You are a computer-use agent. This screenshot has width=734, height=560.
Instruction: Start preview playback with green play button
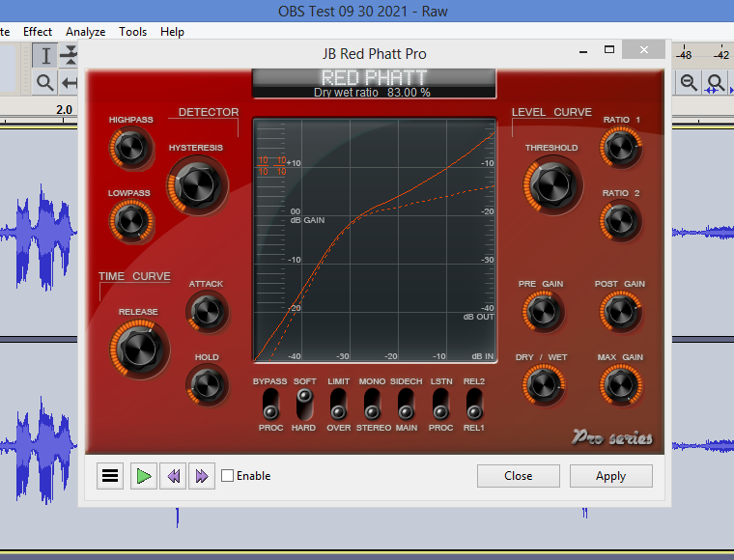tap(144, 476)
